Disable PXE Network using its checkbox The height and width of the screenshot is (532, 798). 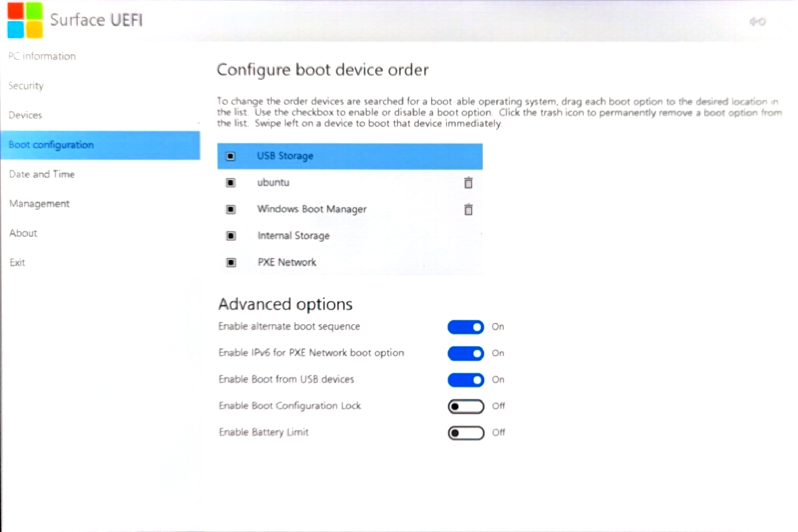(230, 262)
